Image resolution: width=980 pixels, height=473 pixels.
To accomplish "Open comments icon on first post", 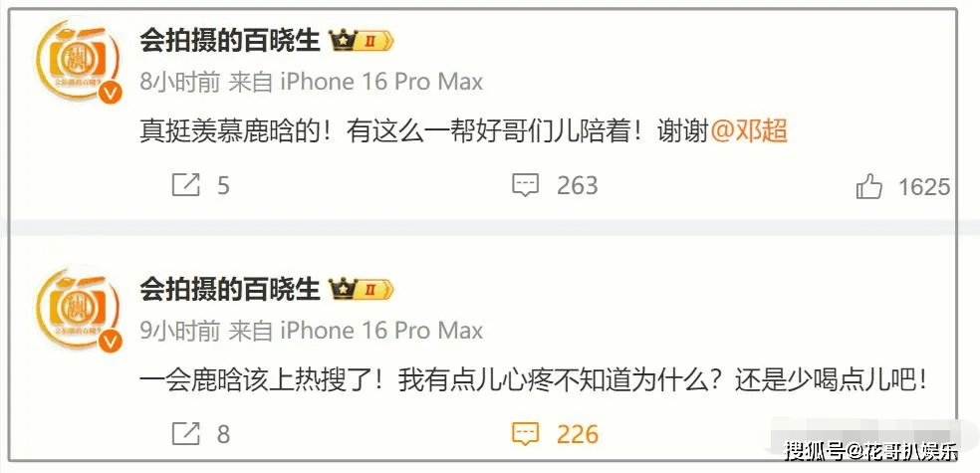I will (x=525, y=185).
